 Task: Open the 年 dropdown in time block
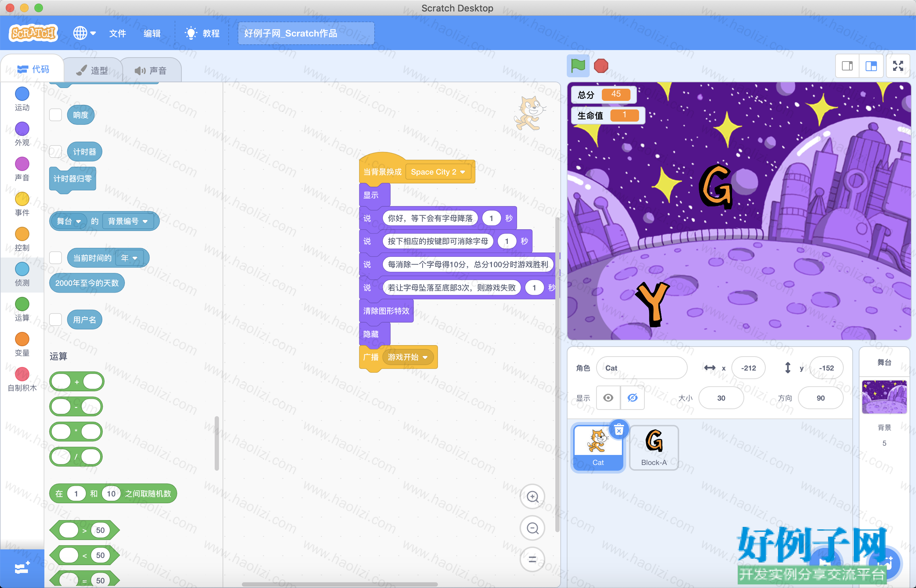[129, 258]
